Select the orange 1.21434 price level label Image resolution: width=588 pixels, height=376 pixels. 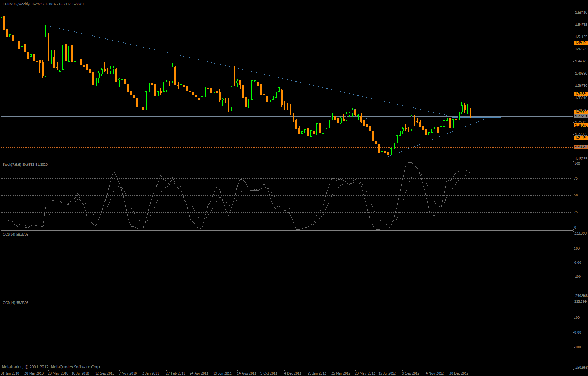(x=581, y=138)
